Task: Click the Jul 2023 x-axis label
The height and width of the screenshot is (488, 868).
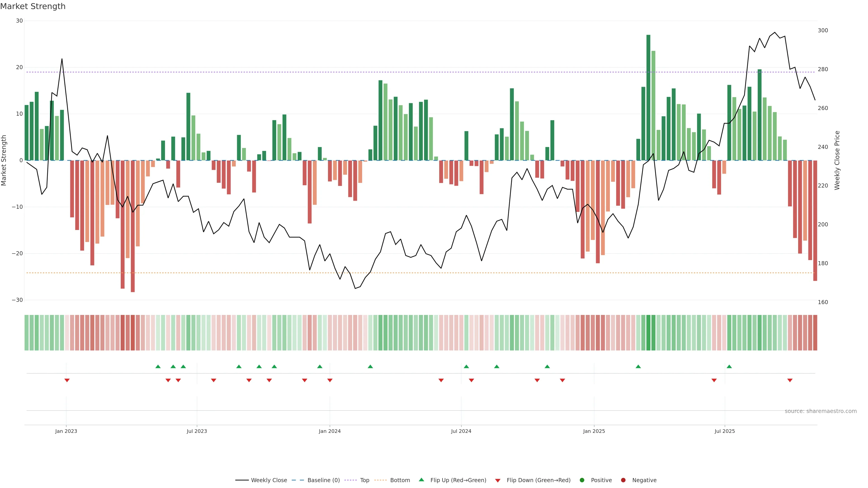Action: 197,431
